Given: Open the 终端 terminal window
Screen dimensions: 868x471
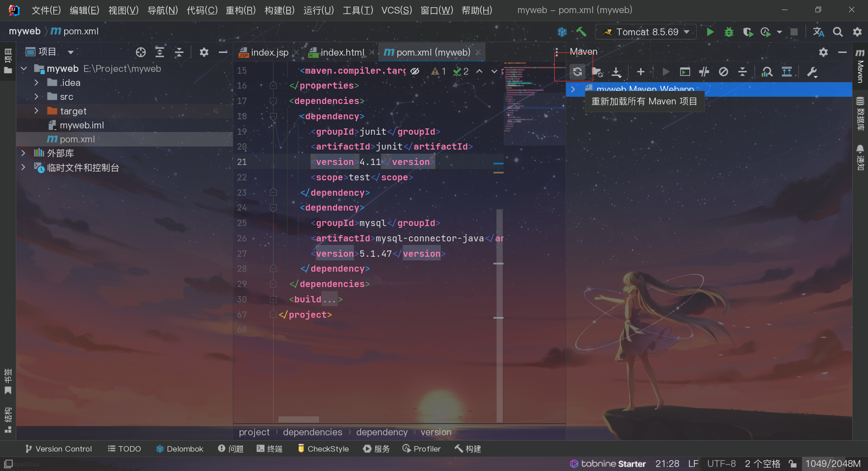Looking at the screenshot, I should 269,449.
